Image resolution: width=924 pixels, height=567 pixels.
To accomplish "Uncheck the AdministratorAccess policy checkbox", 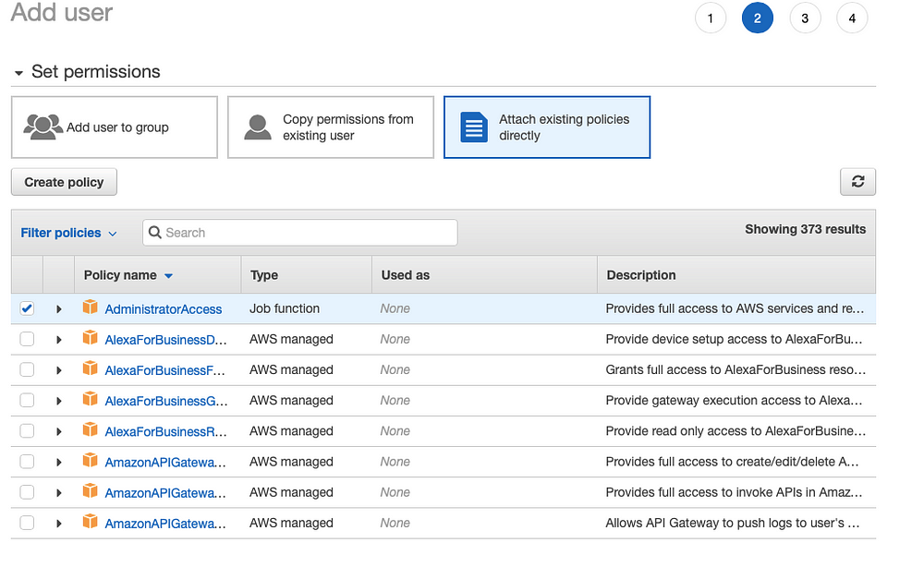I will point(27,308).
